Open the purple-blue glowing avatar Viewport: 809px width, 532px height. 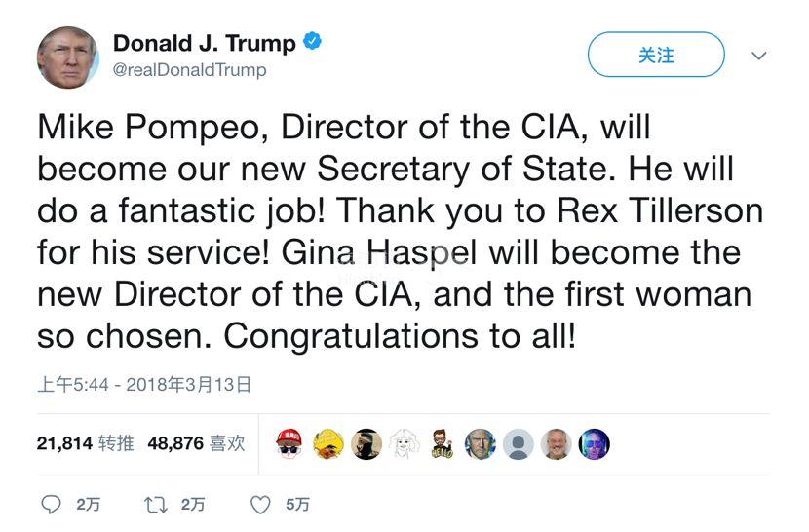pyautogui.click(x=595, y=444)
